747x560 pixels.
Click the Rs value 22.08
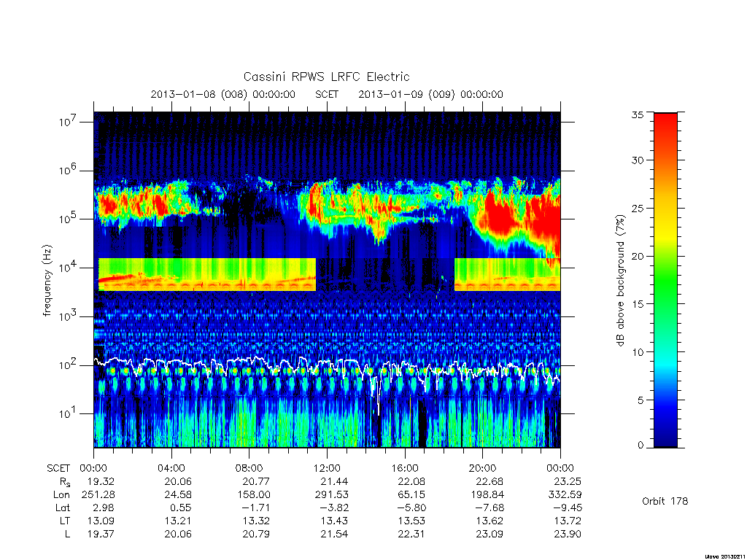point(411,481)
